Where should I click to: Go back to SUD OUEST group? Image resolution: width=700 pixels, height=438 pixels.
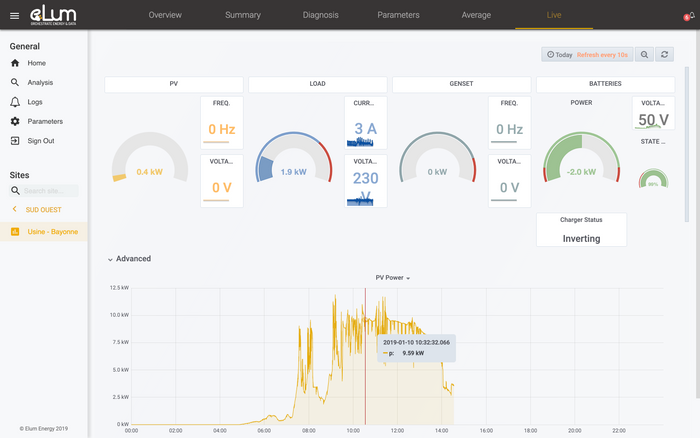15,209
